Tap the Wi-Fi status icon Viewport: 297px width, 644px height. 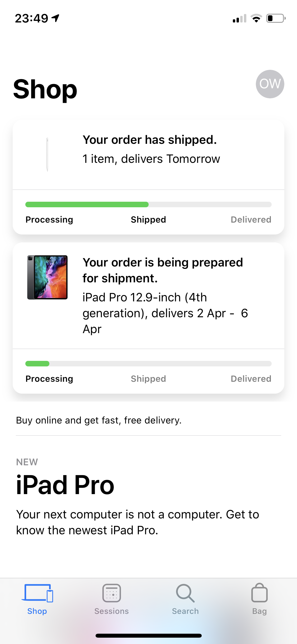256,19
